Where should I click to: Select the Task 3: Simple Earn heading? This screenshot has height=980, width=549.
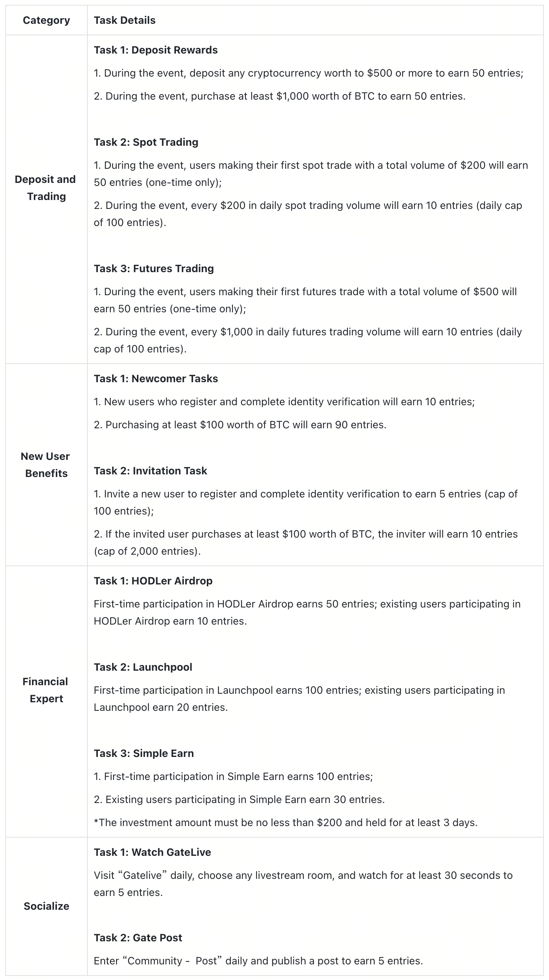point(144,753)
